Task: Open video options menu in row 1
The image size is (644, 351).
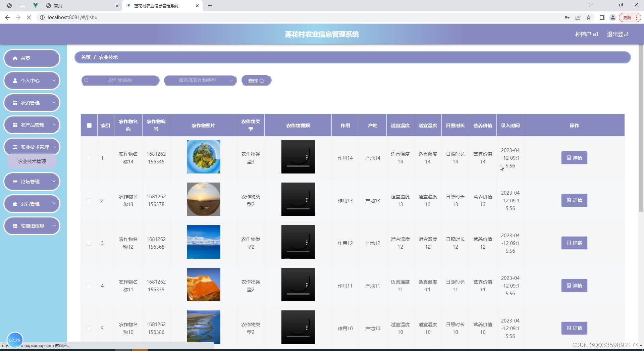Action: (307, 157)
